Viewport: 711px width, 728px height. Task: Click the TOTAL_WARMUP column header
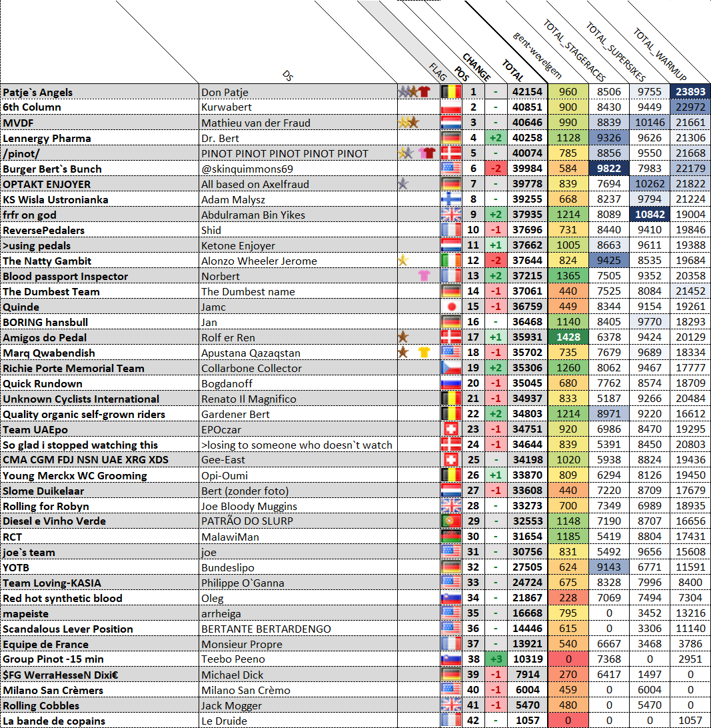(x=660, y=54)
